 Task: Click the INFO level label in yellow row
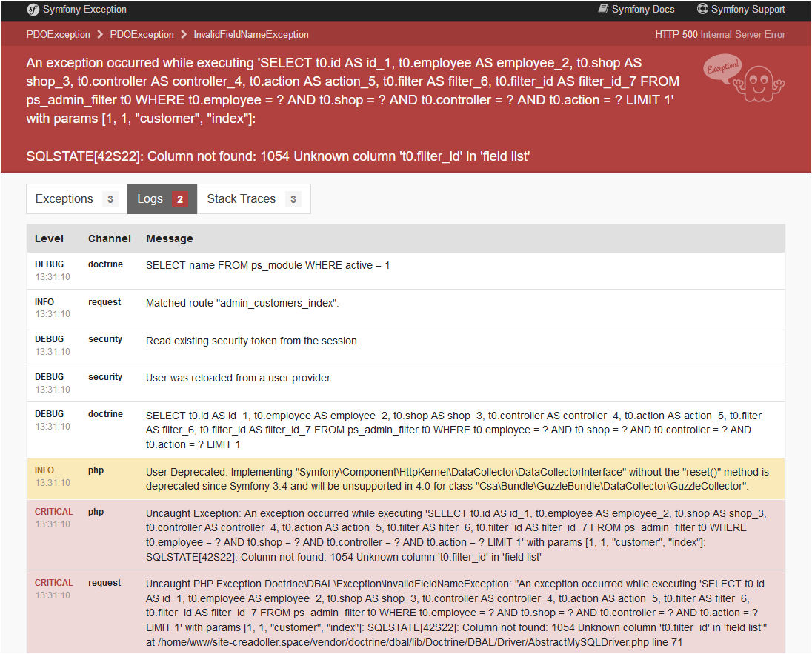pyautogui.click(x=44, y=470)
